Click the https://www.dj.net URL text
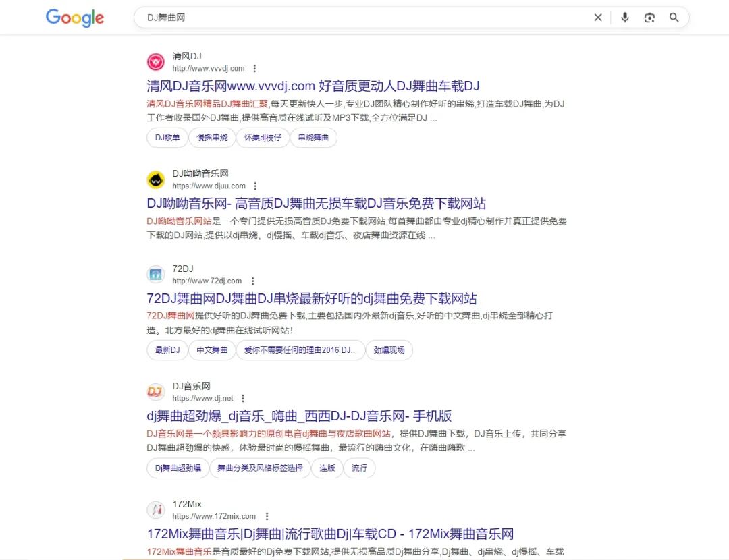The image size is (729, 560). [x=202, y=398]
